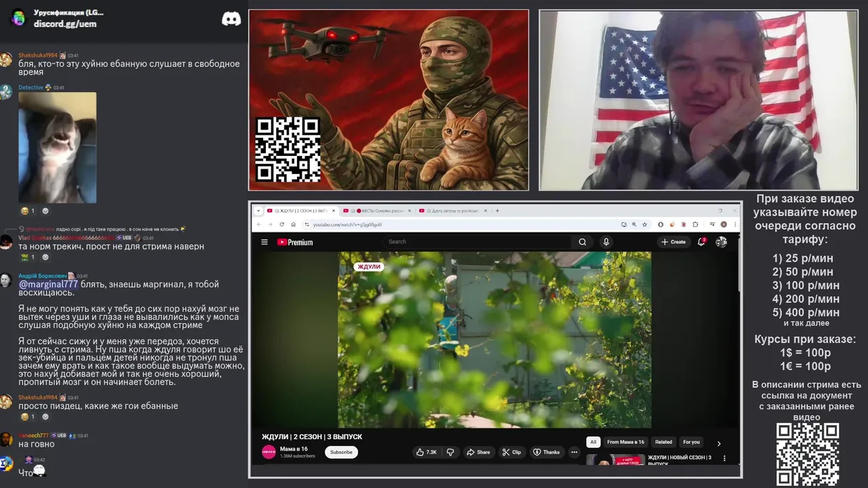Open YouTube notifications bell
The image size is (868, 488).
(x=702, y=242)
